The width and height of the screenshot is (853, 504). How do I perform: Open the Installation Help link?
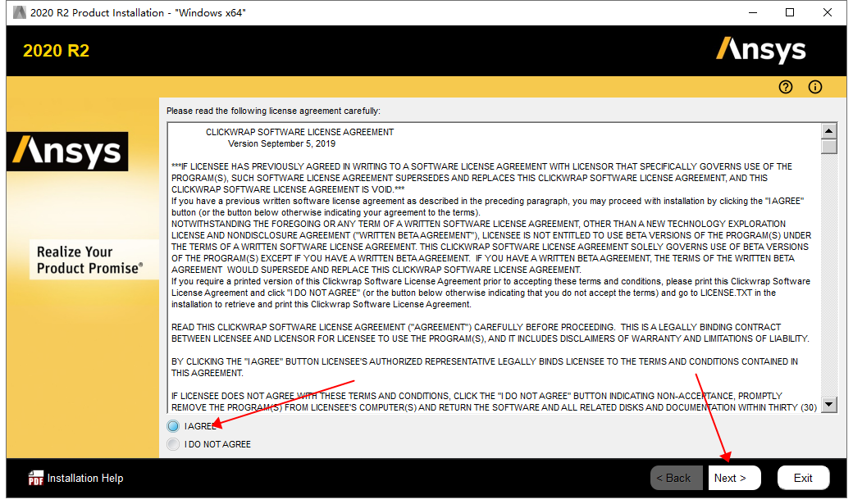pyautogui.click(x=83, y=478)
